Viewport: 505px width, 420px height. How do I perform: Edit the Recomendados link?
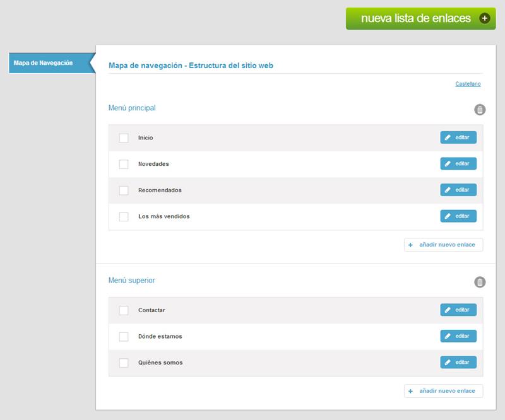click(x=458, y=190)
